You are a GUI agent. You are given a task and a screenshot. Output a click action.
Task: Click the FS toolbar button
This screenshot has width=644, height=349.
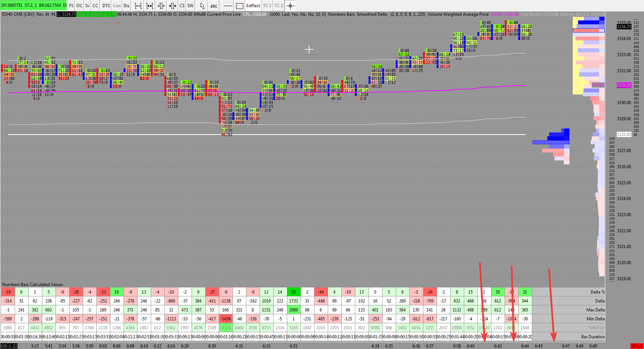71,6
